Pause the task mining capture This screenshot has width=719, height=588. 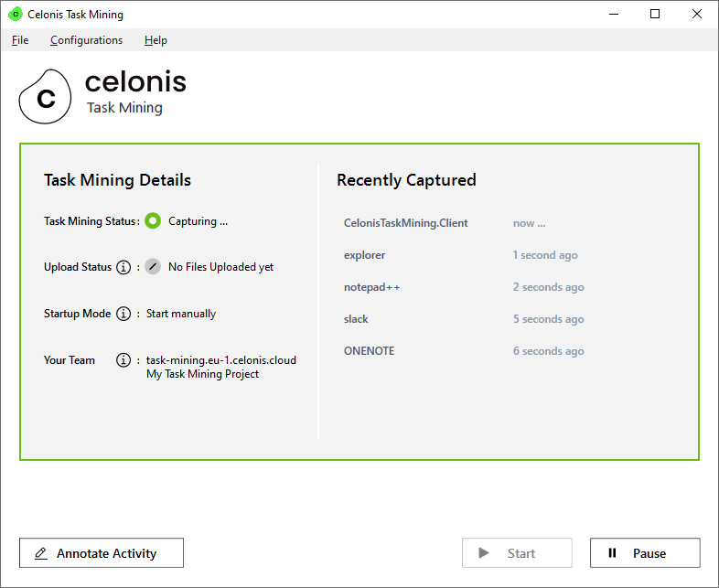pos(645,552)
